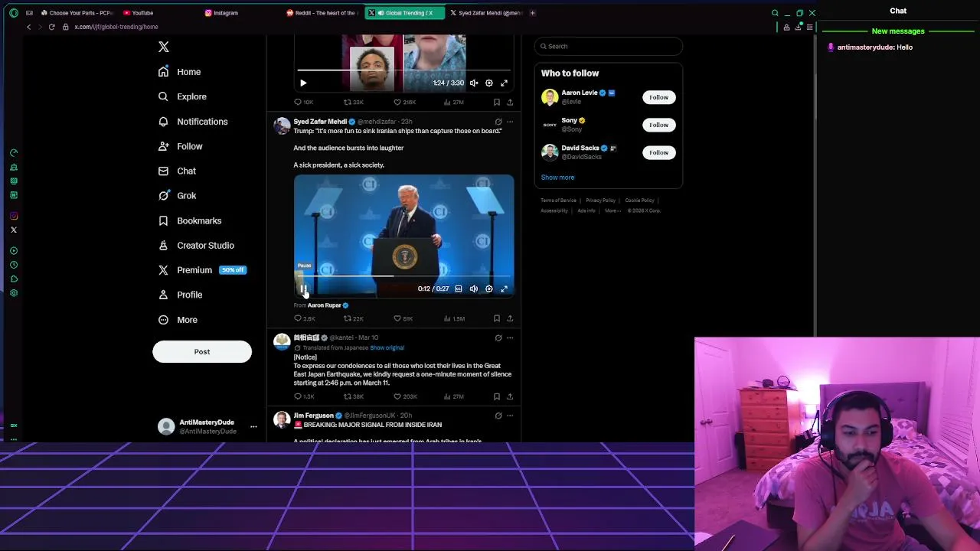Image resolution: width=980 pixels, height=551 pixels.
Task: Pause the Trump video
Action: pyautogui.click(x=303, y=289)
